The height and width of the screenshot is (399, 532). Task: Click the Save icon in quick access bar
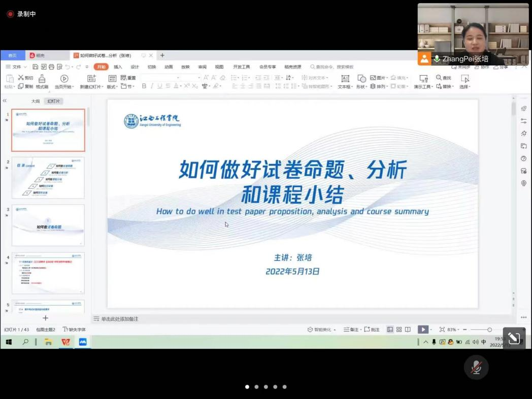35,67
